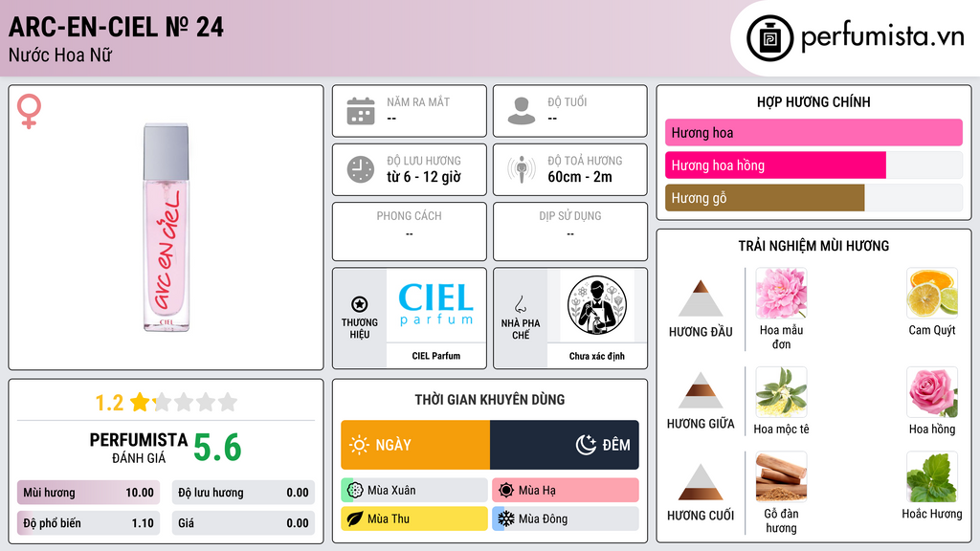Click the Hương đầu pyramid icon
The width and height of the screenshot is (980, 551).
(x=701, y=298)
